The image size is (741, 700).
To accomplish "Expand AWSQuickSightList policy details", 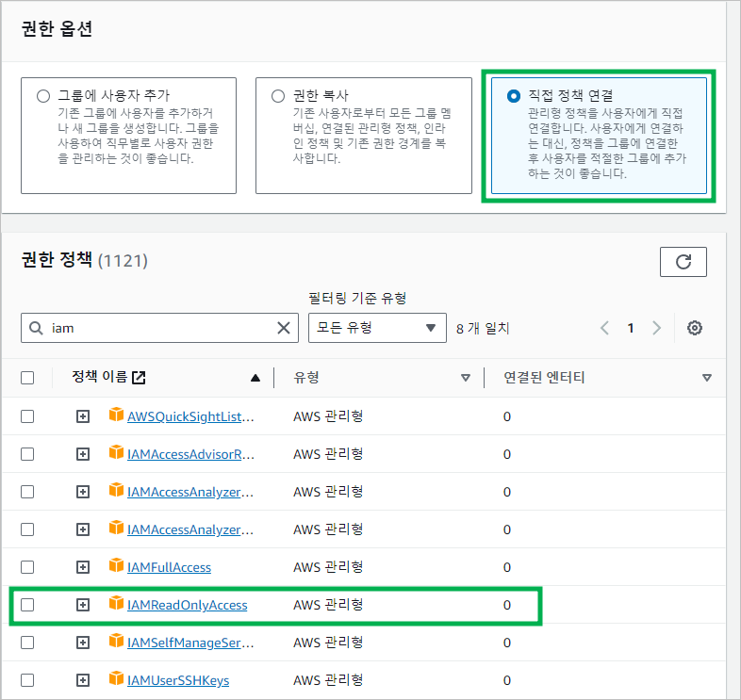I will coord(83,416).
